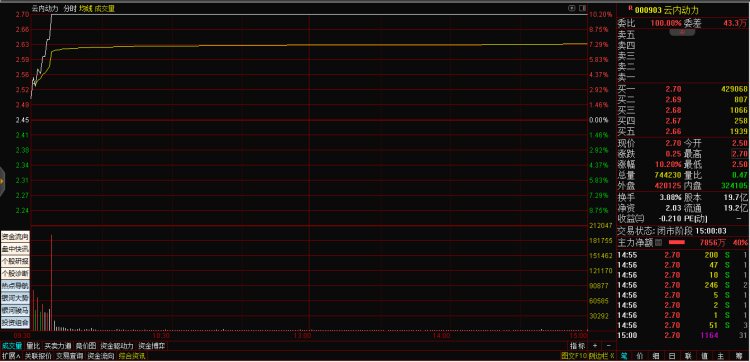The height and width of the screenshot is (362, 750).
Task: Click the red 主力净额 progress bar
Action: pyautogui.click(x=676, y=243)
